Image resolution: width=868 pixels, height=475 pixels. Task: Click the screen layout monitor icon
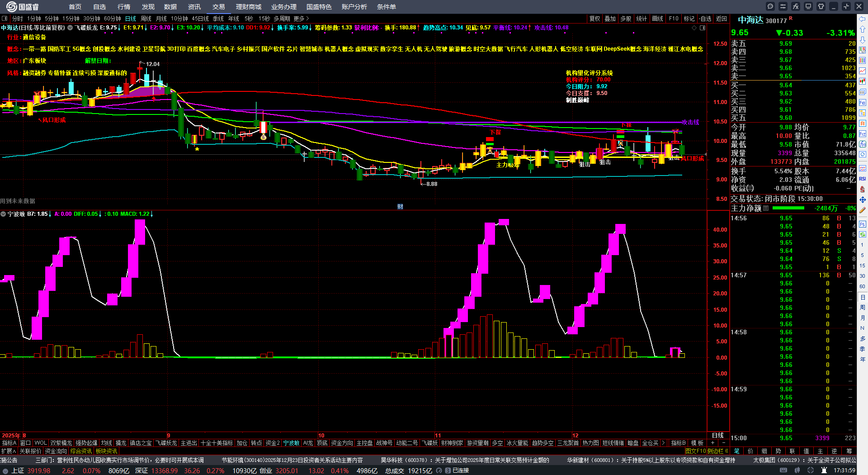click(x=808, y=6)
